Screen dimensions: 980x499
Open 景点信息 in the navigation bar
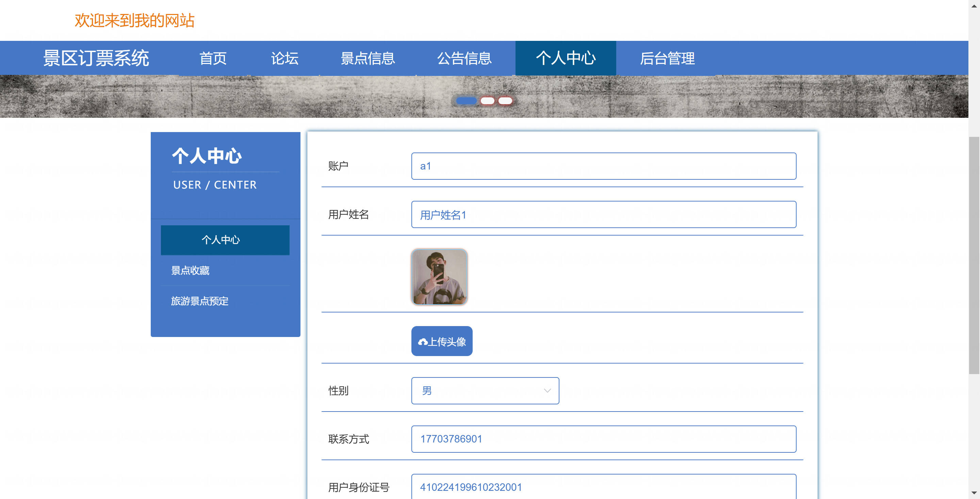coord(367,58)
